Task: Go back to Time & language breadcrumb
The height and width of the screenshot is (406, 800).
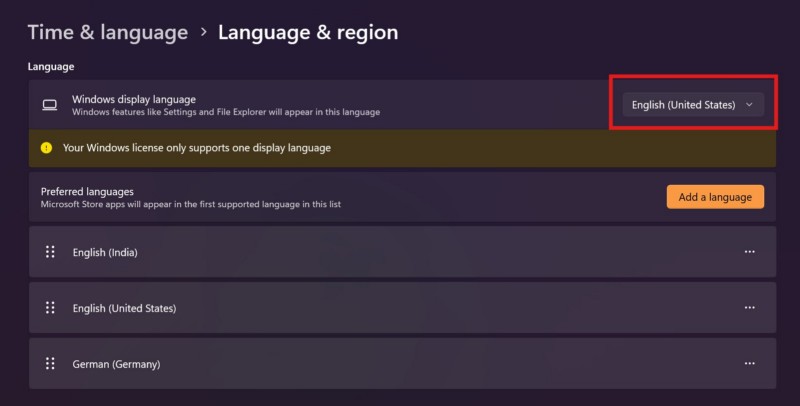Action: 107,32
